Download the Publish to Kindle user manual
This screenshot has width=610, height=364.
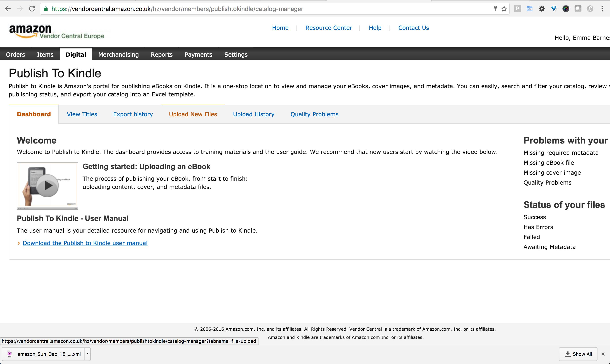(x=85, y=243)
